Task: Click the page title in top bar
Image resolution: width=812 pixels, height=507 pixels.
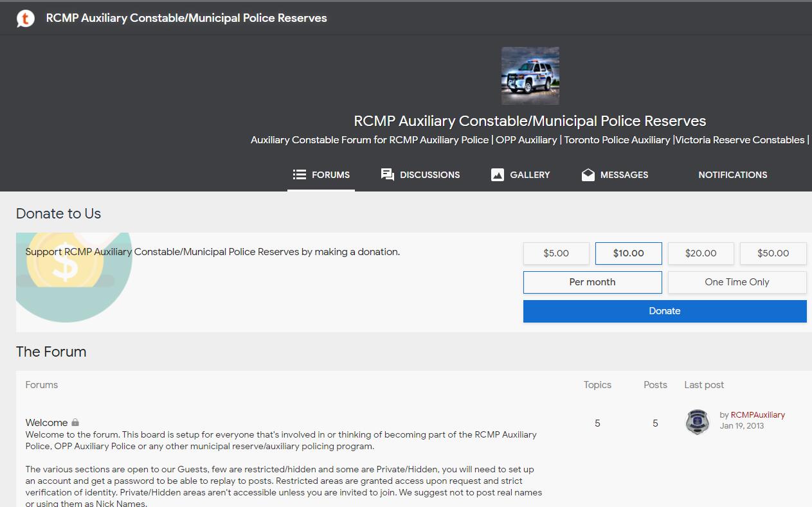Action: tap(186, 18)
